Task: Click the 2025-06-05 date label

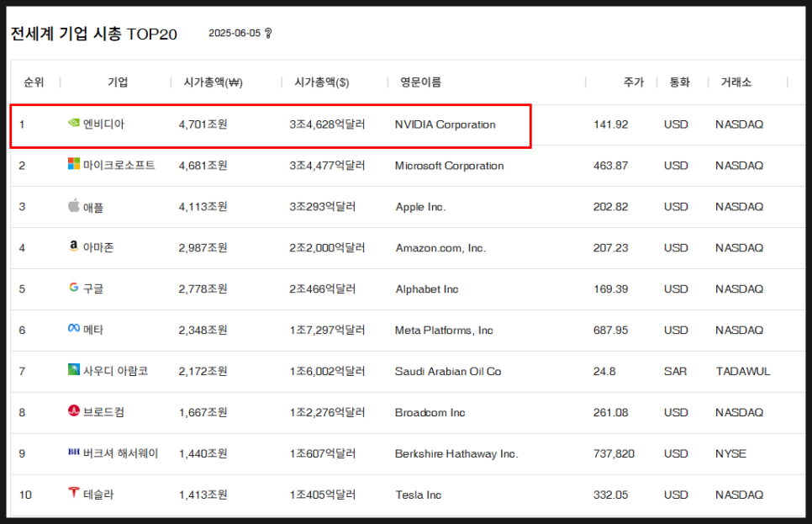Action: [235, 33]
